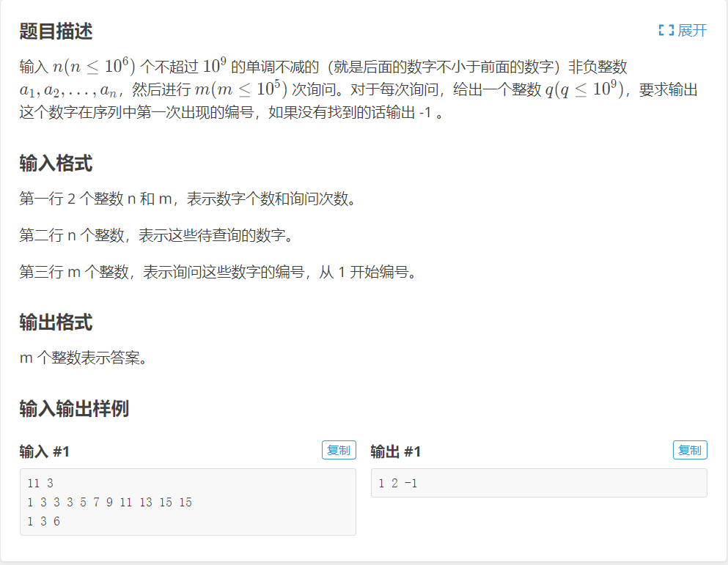Click the paragraph starting with 第一行 2 个整数
728x565 pixels.
(188, 199)
